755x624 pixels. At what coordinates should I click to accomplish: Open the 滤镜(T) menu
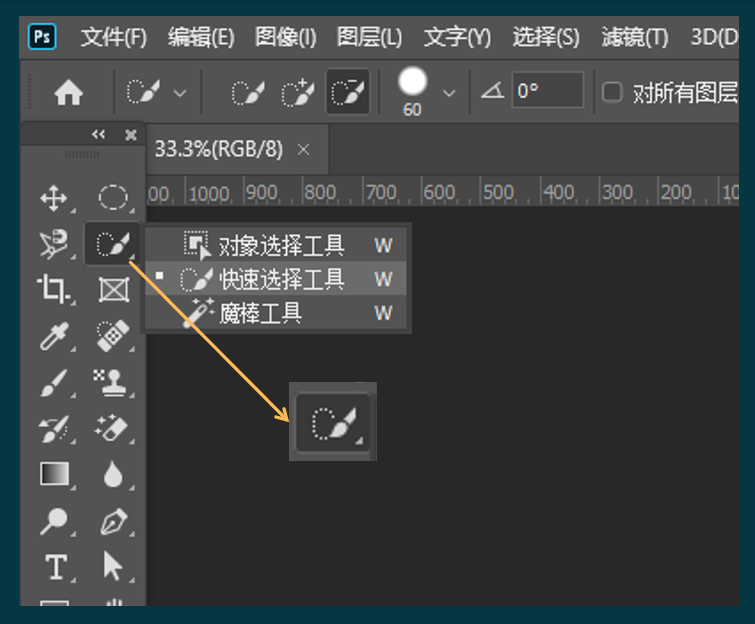634,38
